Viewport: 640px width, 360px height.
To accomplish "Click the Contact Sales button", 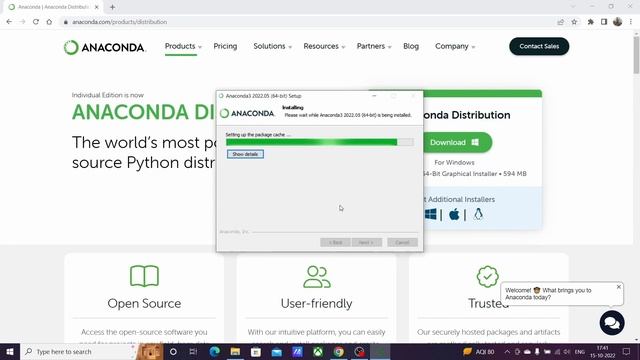I will (539, 47).
